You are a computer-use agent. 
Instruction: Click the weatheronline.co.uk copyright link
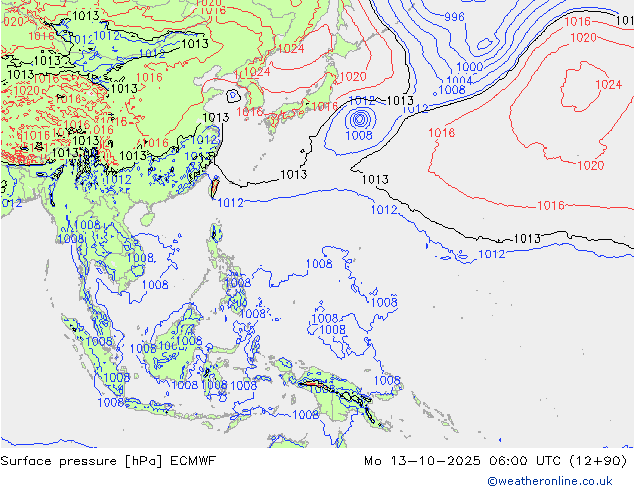[549, 481]
